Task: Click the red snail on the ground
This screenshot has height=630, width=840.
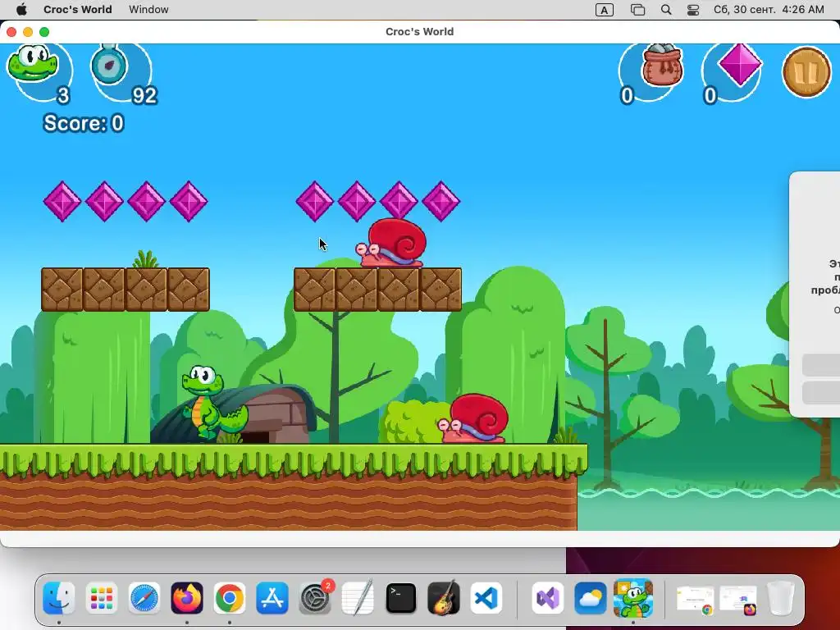Action: (x=473, y=418)
